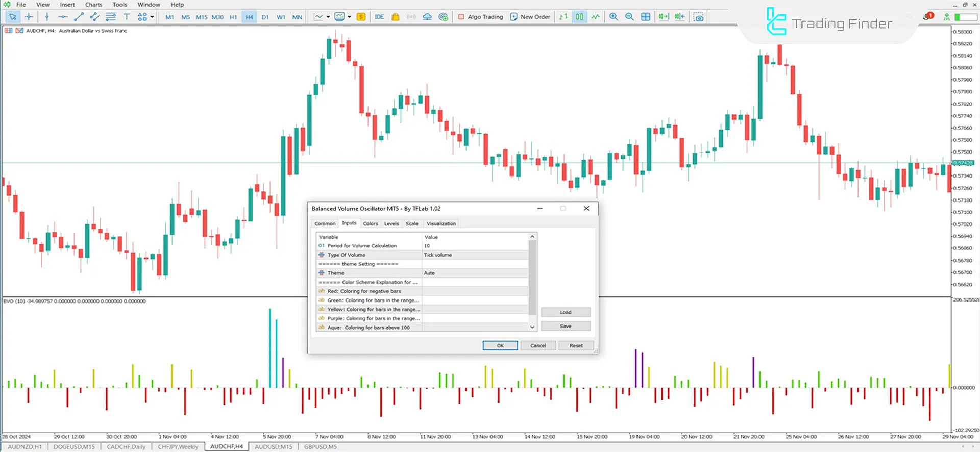980x452 pixels.
Task: Switch chart to tile grid layout icon
Action: [646, 17]
